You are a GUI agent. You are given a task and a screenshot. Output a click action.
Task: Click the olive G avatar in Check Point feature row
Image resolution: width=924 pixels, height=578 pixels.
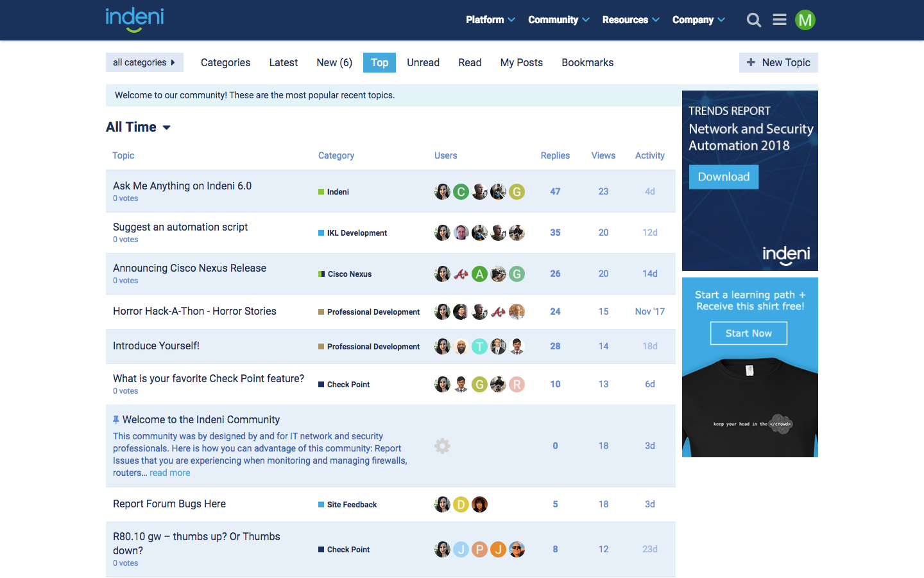[479, 384]
